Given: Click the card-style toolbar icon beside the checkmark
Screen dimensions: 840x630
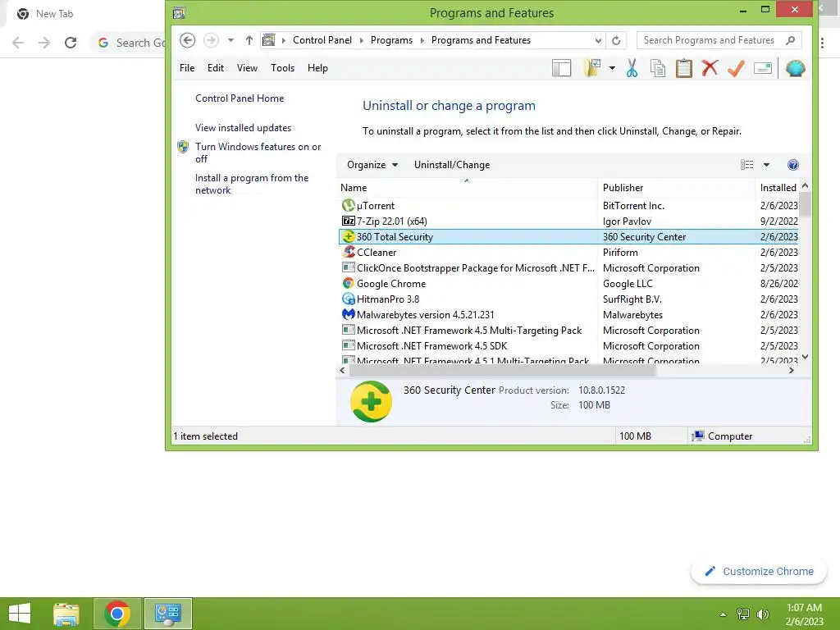Looking at the screenshot, I should (762, 68).
